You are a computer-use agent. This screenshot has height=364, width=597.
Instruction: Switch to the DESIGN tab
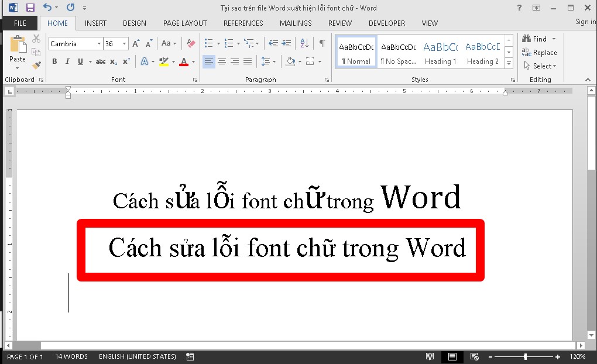(135, 23)
